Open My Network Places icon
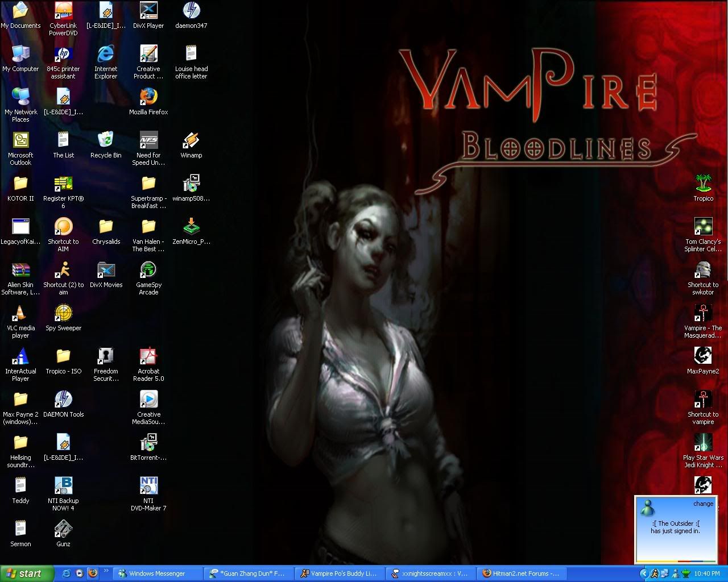This screenshot has height=582, width=728. point(20,105)
